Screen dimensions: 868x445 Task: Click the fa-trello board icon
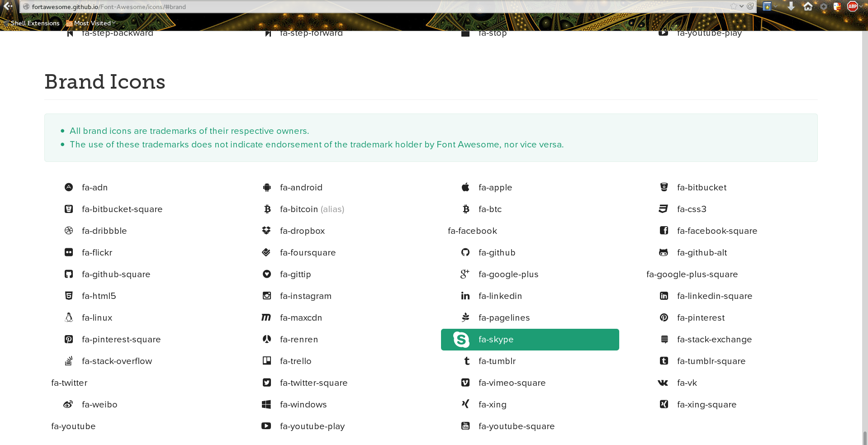click(x=267, y=361)
